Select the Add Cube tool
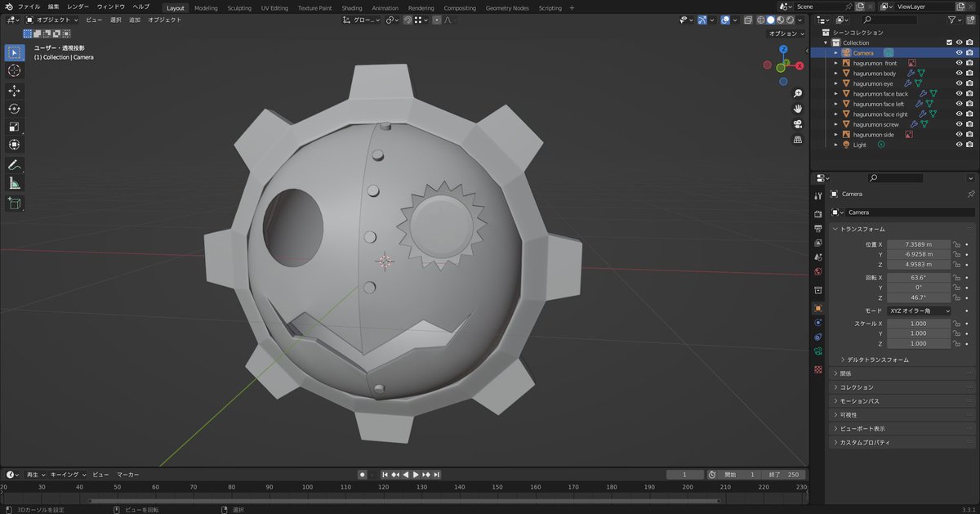The image size is (980, 514). point(15,203)
